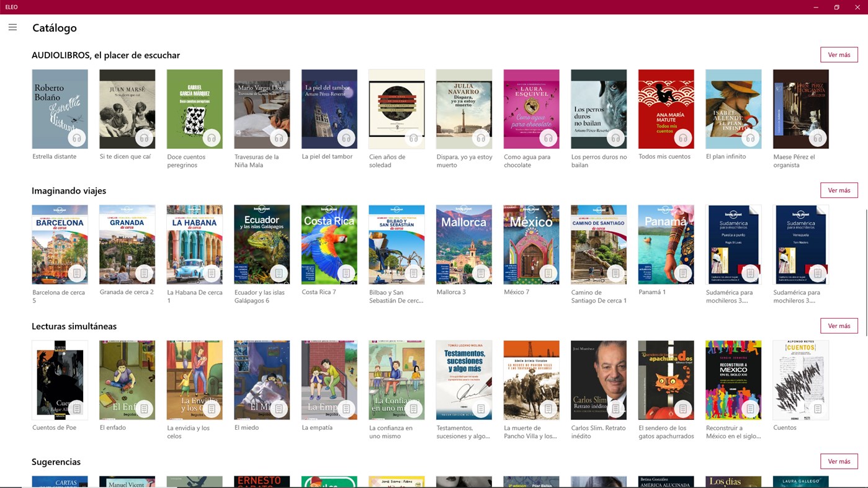Click the headphones icon on Cien años de soledad
This screenshot has height=488, width=868.
[414, 138]
